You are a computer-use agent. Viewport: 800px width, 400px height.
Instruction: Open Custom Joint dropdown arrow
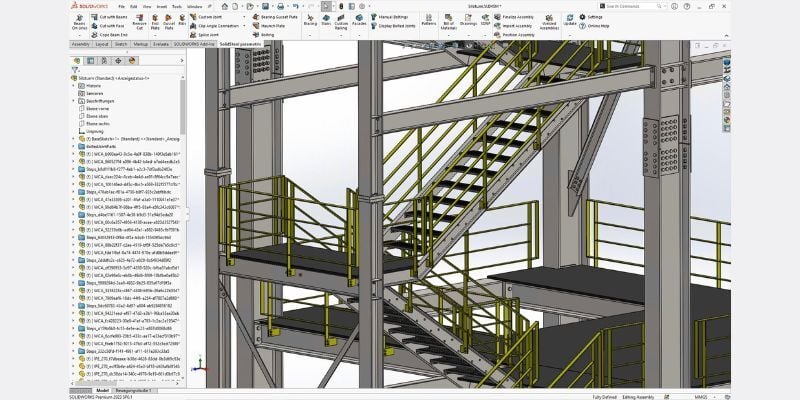coord(244,17)
